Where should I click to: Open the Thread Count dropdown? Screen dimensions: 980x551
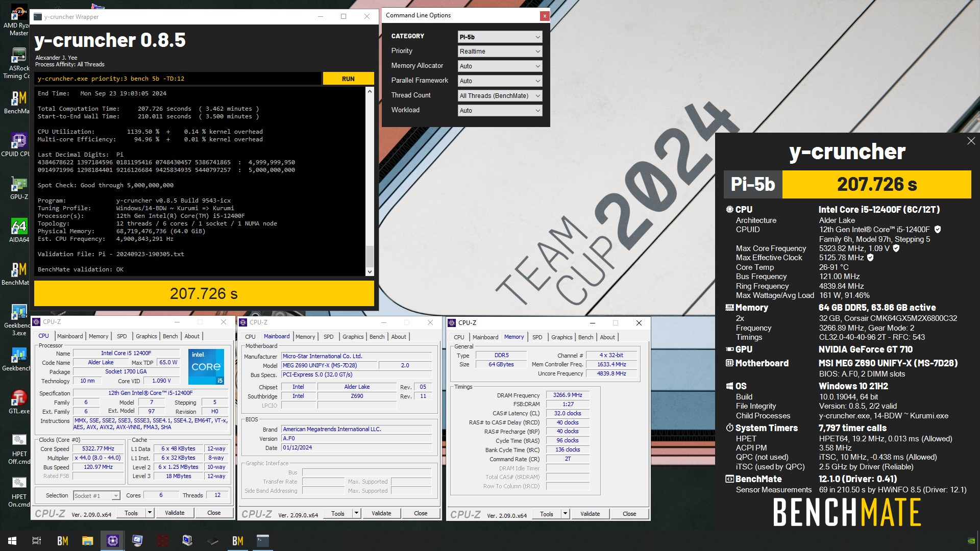(x=500, y=96)
